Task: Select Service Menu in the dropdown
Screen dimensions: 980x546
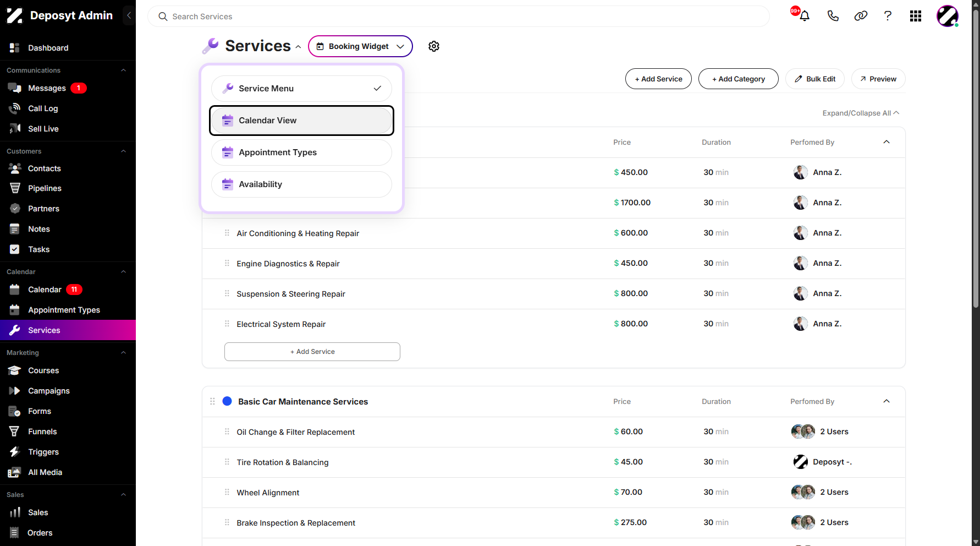Action: click(x=301, y=89)
